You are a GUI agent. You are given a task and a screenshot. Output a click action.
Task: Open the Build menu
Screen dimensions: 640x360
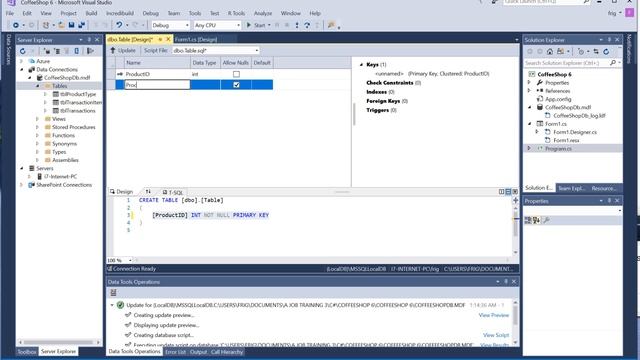(x=91, y=13)
